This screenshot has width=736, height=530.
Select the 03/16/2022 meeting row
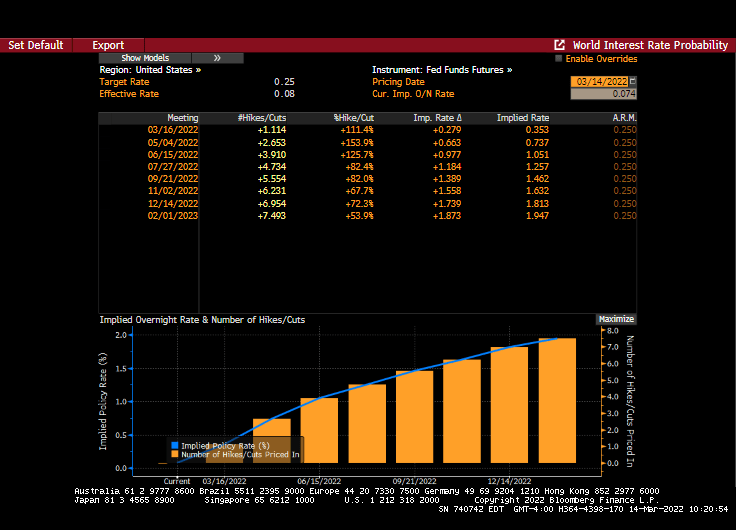tap(173, 130)
